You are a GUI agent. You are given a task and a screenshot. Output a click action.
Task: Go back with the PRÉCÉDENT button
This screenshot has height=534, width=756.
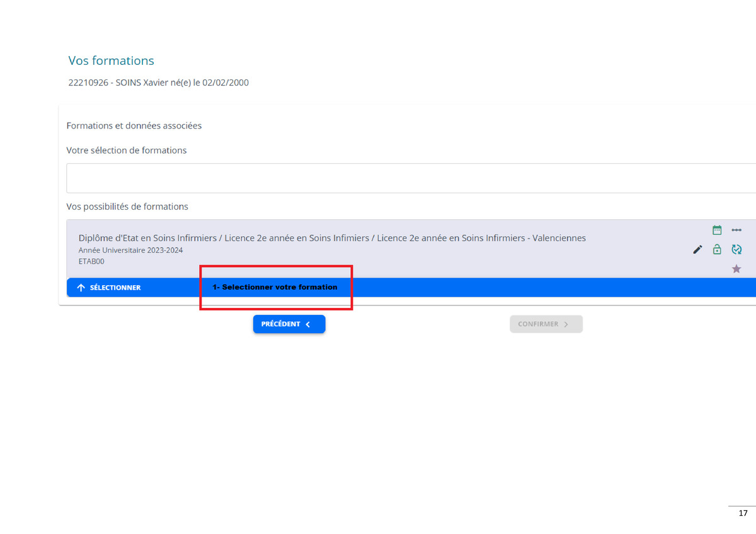[x=289, y=324]
